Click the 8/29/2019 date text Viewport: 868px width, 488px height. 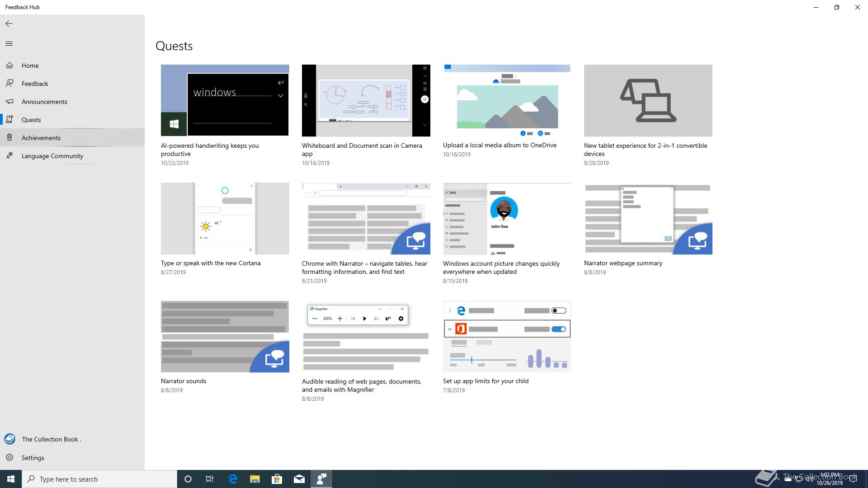coord(596,163)
